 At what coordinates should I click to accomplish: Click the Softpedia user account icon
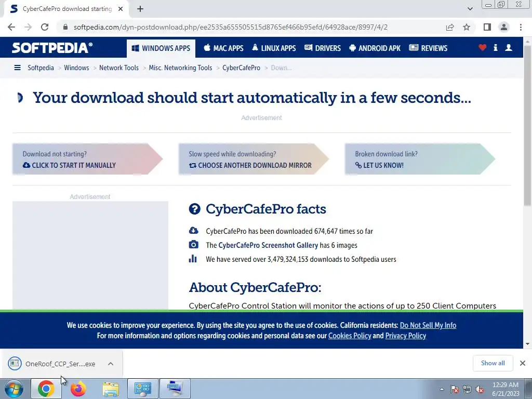(x=509, y=47)
